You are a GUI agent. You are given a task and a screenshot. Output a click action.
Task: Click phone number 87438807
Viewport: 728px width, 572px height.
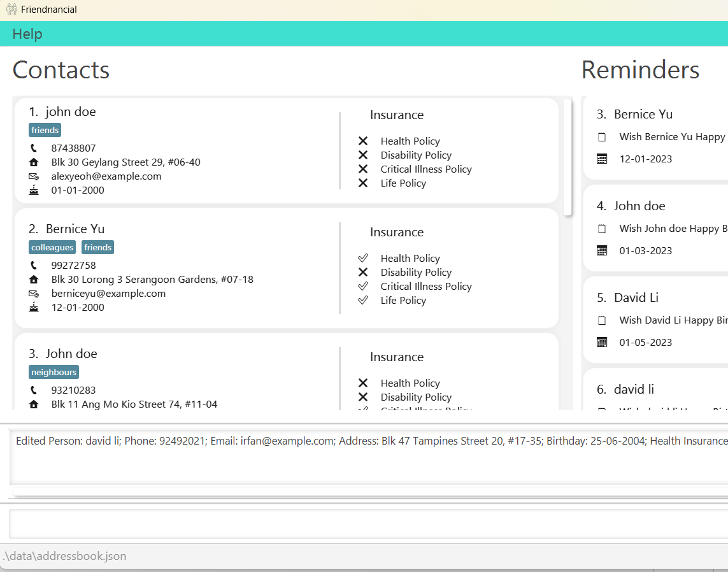[x=73, y=148]
